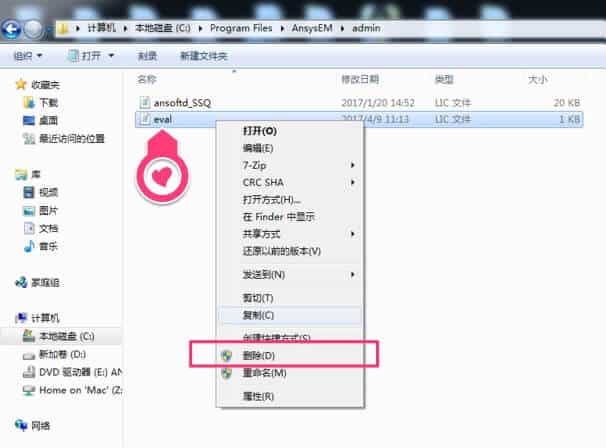Viewport: 606px width, 448px height.
Task: Click the Libraries icon in sidebar
Action: click(21, 174)
